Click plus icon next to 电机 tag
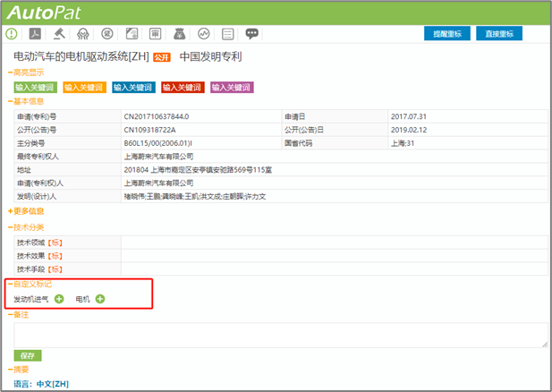 pos(100,298)
